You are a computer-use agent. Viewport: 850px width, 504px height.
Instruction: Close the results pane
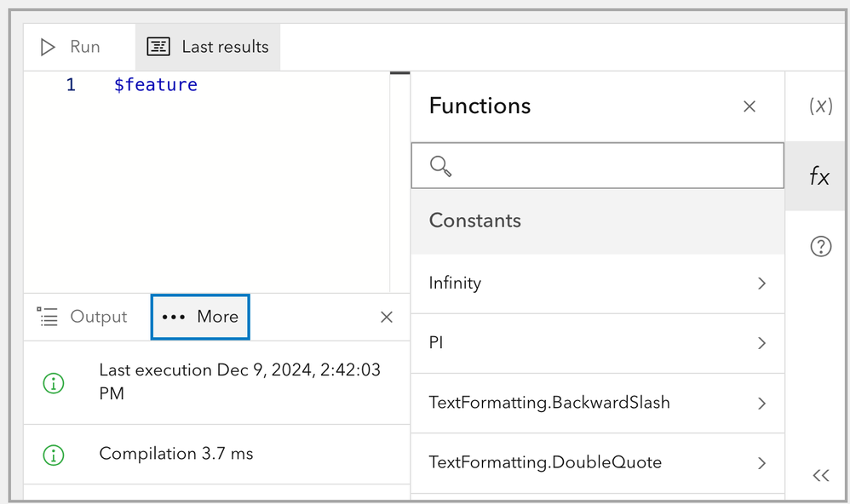click(387, 317)
